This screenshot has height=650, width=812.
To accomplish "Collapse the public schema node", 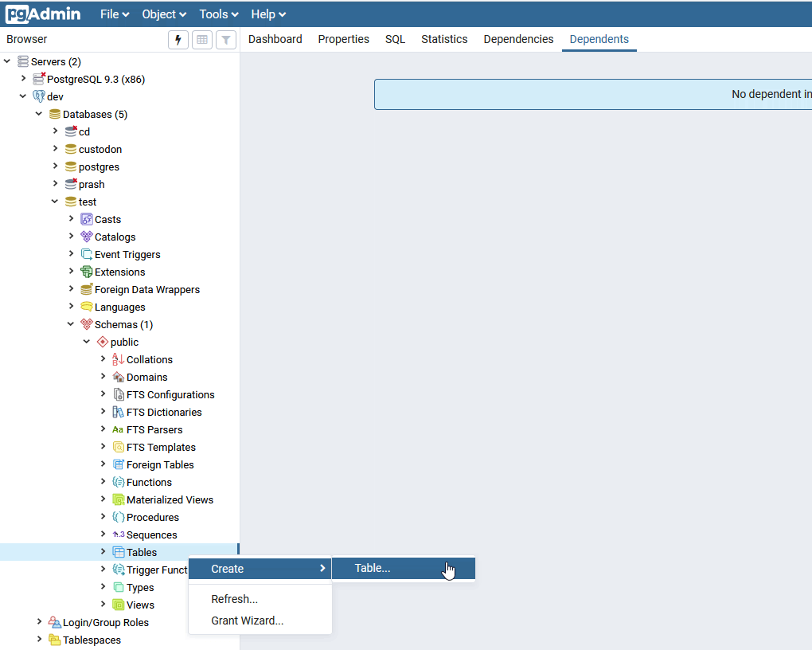I will click(87, 342).
